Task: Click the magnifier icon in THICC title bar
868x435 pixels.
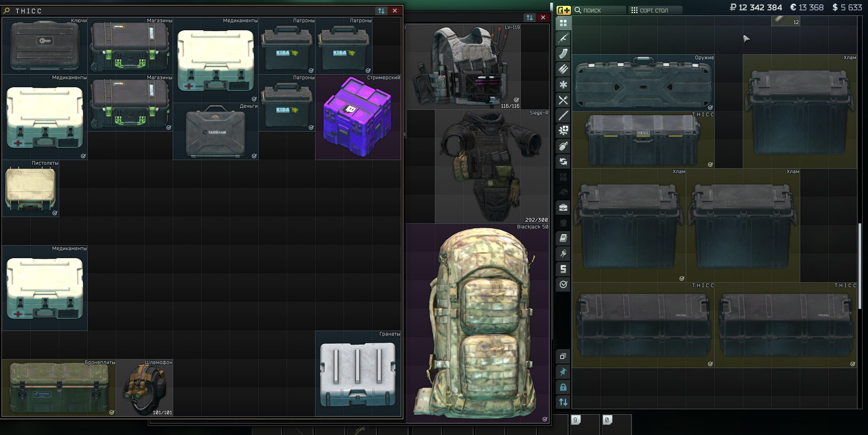Action: pyautogui.click(x=7, y=11)
